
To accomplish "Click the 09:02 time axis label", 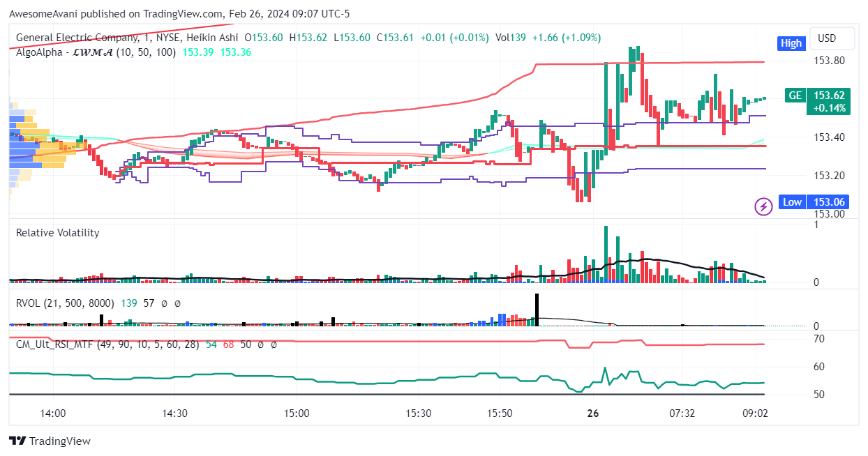I will pos(755,413).
